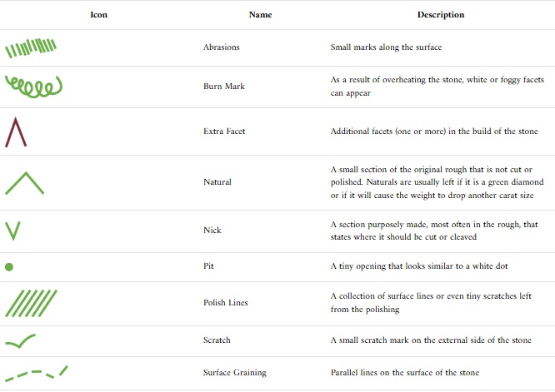The width and height of the screenshot is (555, 392).
Task: Click the Surface Graining dashed line icon
Action: (36, 372)
